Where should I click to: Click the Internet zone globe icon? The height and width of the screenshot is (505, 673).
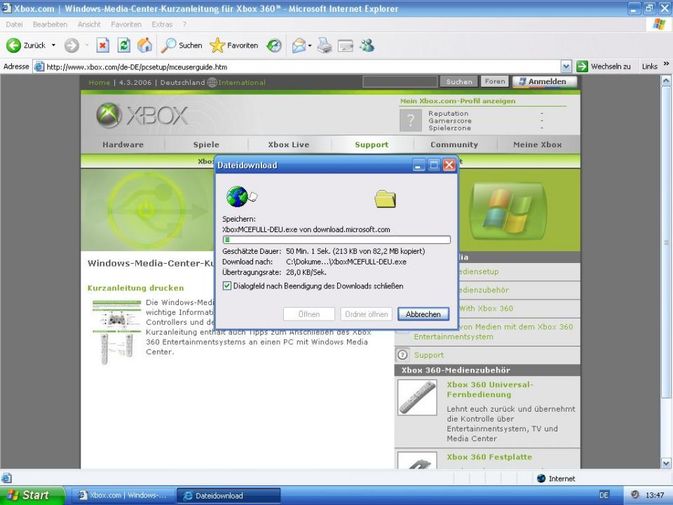pyautogui.click(x=541, y=478)
